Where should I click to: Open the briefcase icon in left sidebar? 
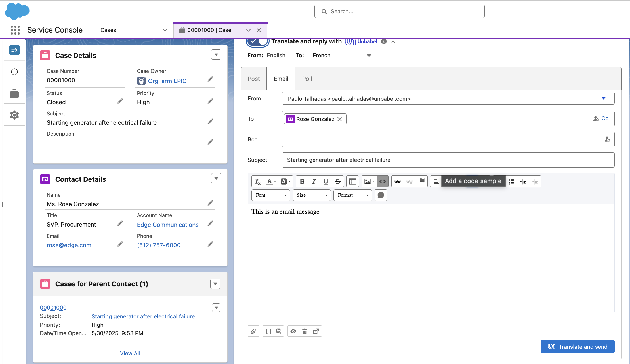(14, 93)
